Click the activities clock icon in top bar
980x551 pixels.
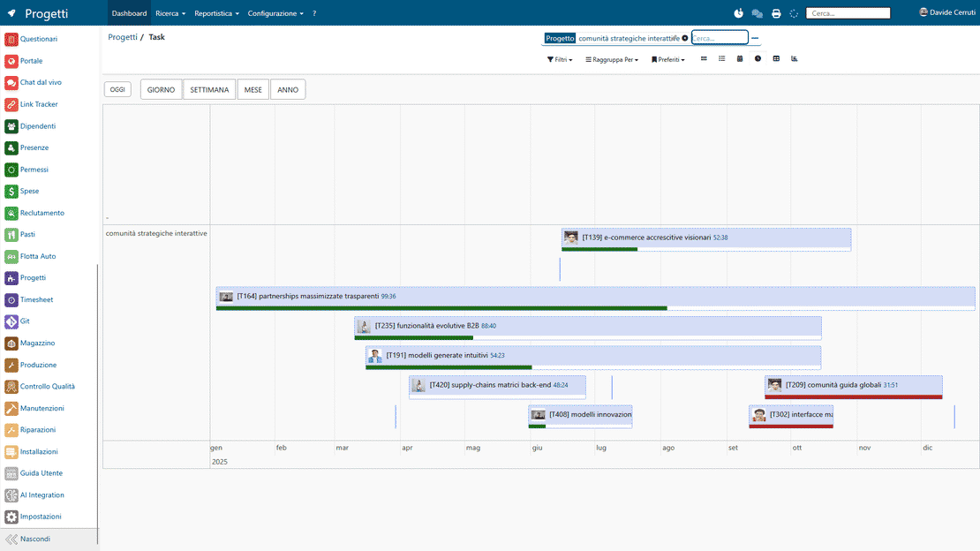click(739, 13)
